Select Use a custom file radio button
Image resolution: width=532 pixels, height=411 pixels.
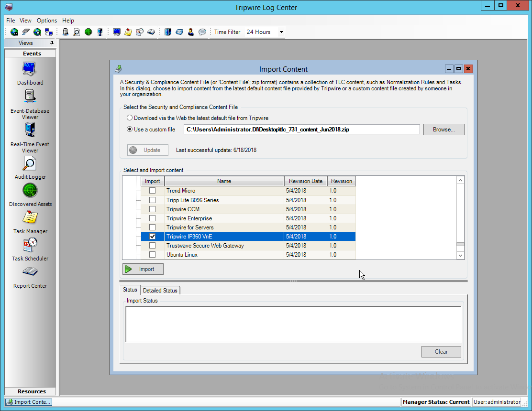tap(130, 129)
